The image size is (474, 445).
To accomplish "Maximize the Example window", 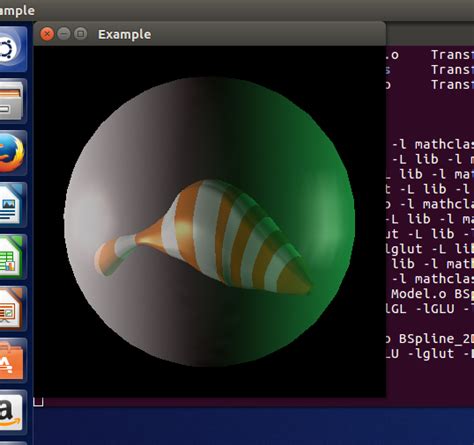I will [80, 34].
